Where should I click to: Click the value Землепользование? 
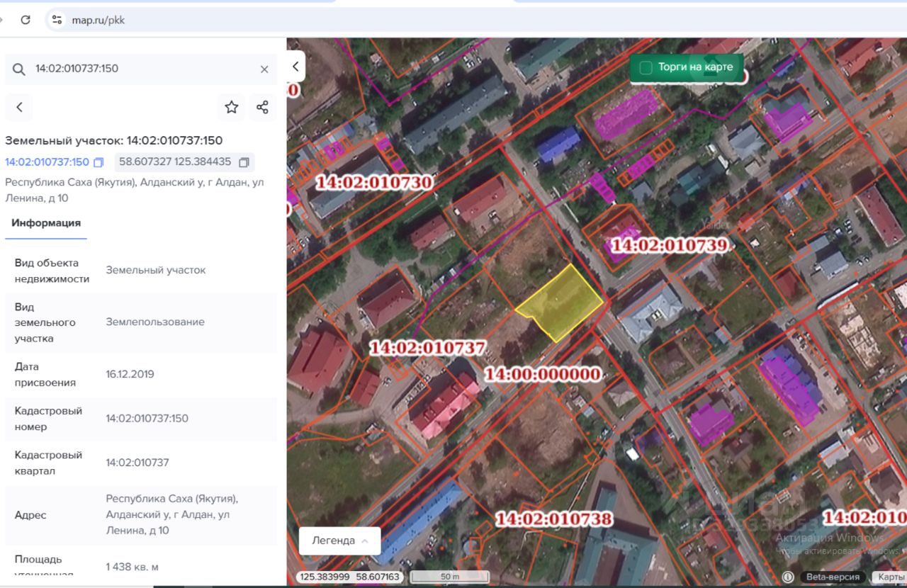tap(155, 322)
